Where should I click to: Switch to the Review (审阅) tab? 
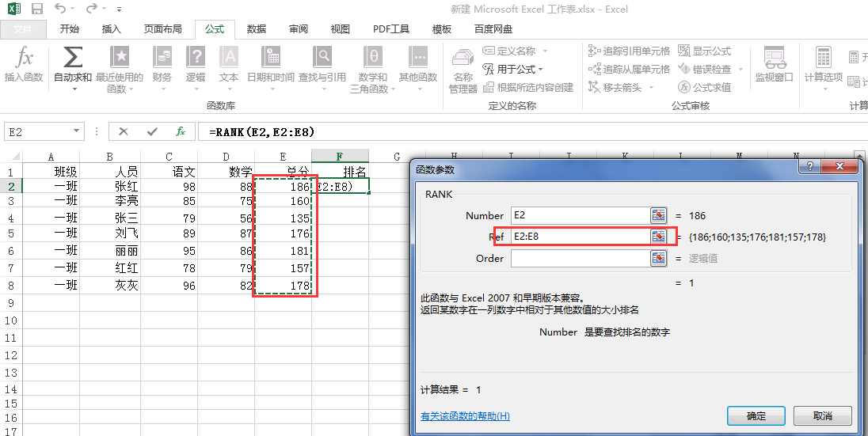tap(299, 29)
